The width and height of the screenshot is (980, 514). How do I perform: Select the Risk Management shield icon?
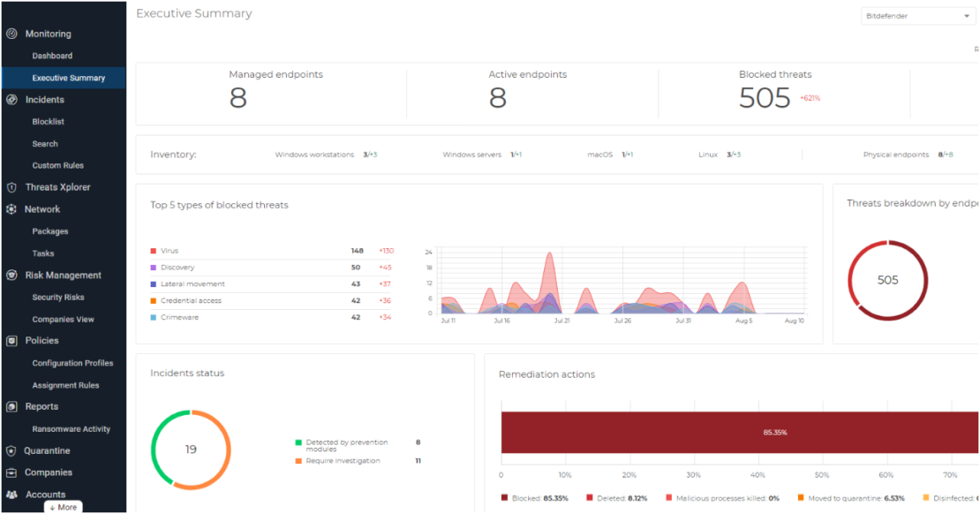tap(10, 275)
